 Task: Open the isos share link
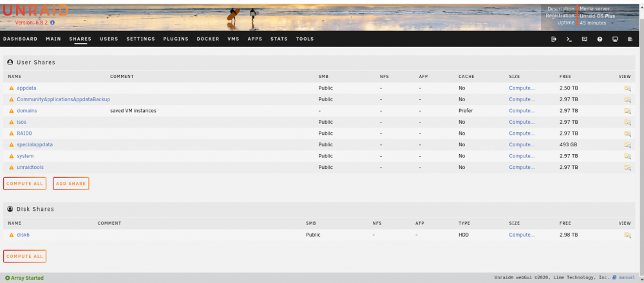click(21, 122)
